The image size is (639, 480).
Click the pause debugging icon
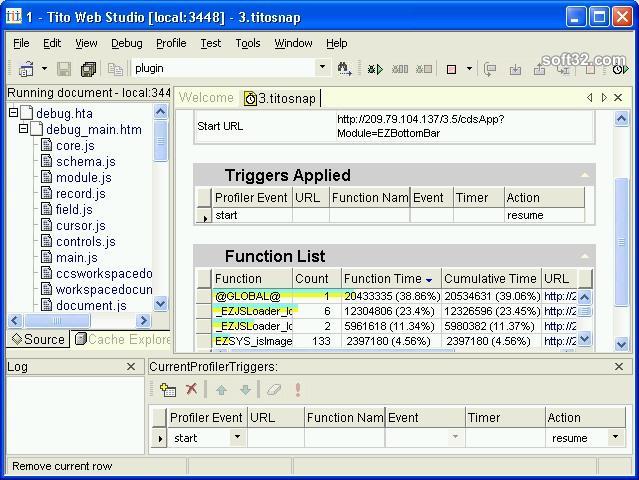click(x=400, y=69)
